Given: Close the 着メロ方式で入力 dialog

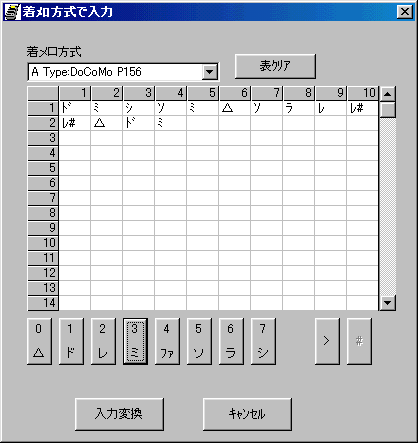Looking at the screenshot, I should (x=405, y=12).
